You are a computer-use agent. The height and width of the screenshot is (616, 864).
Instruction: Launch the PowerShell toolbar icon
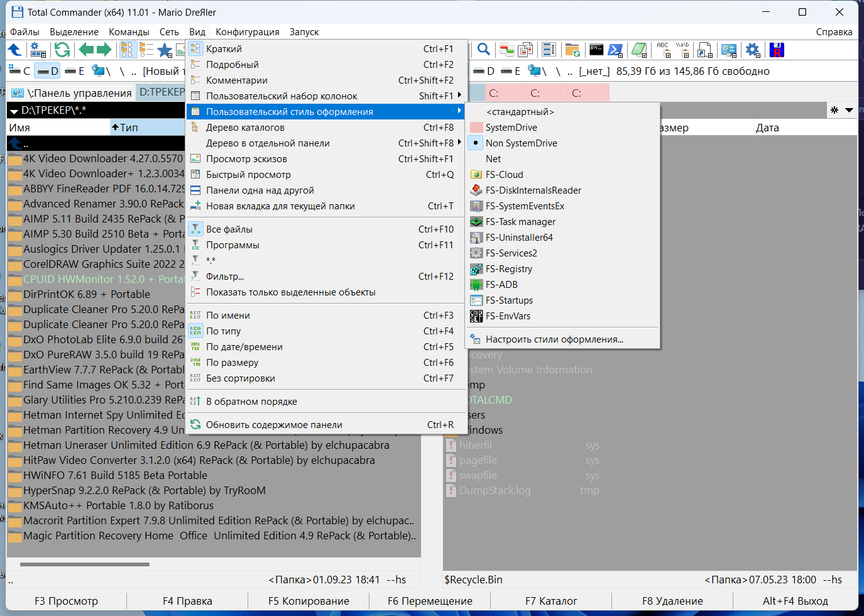pyautogui.click(x=616, y=50)
